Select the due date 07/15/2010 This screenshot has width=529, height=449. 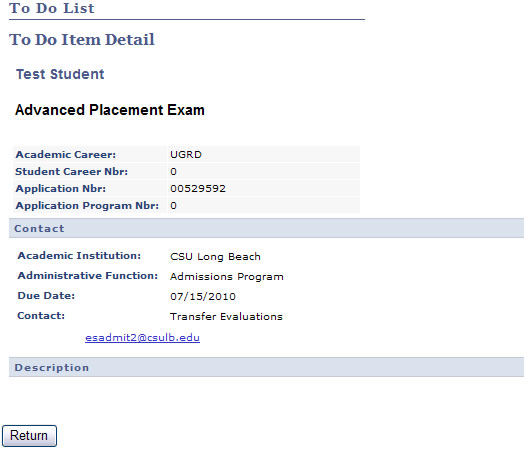(x=203, y=297)
